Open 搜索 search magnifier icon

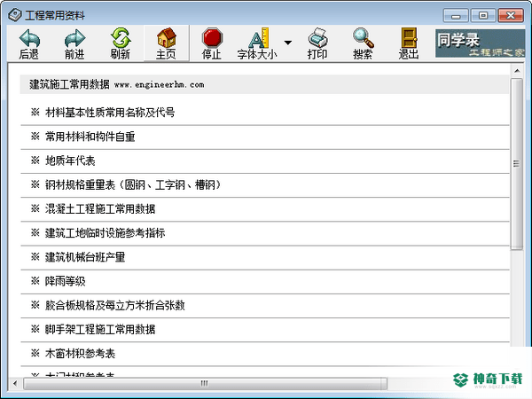(363, 37)
